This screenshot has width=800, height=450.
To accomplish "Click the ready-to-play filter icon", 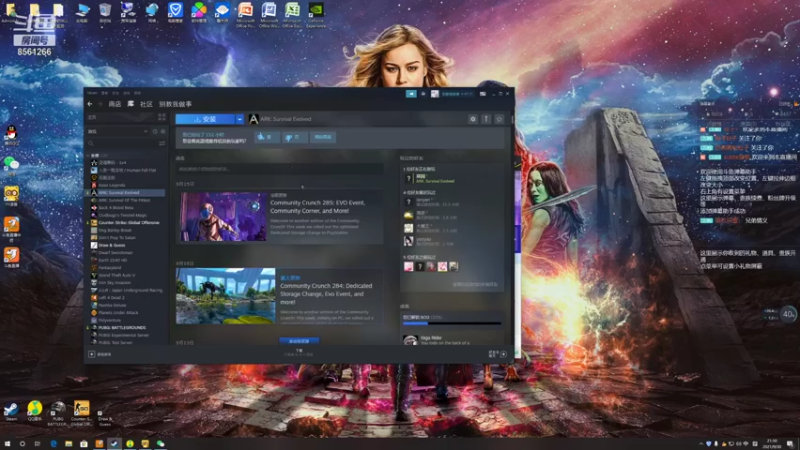I will tap(163, 131).
